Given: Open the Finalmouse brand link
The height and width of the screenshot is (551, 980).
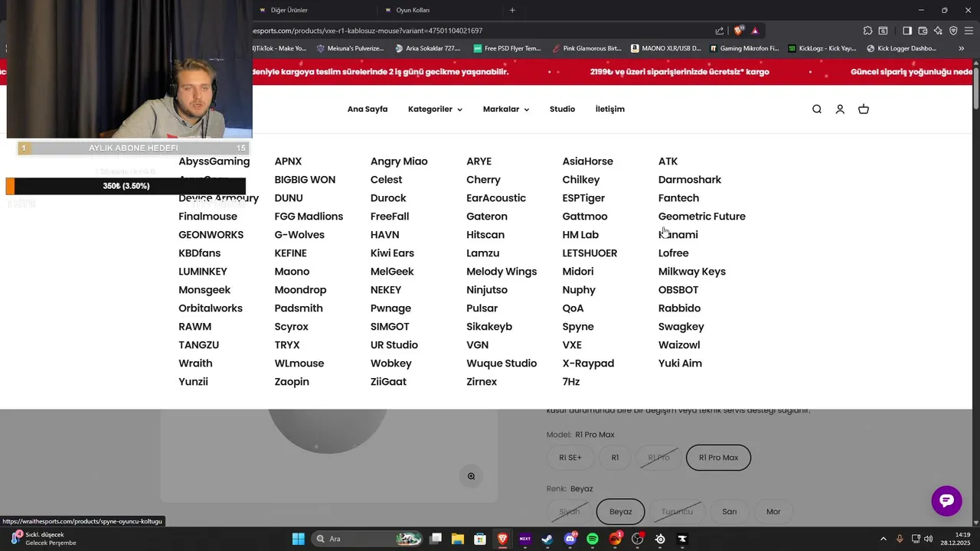Looking at the screenshot, I should (208, 217).
